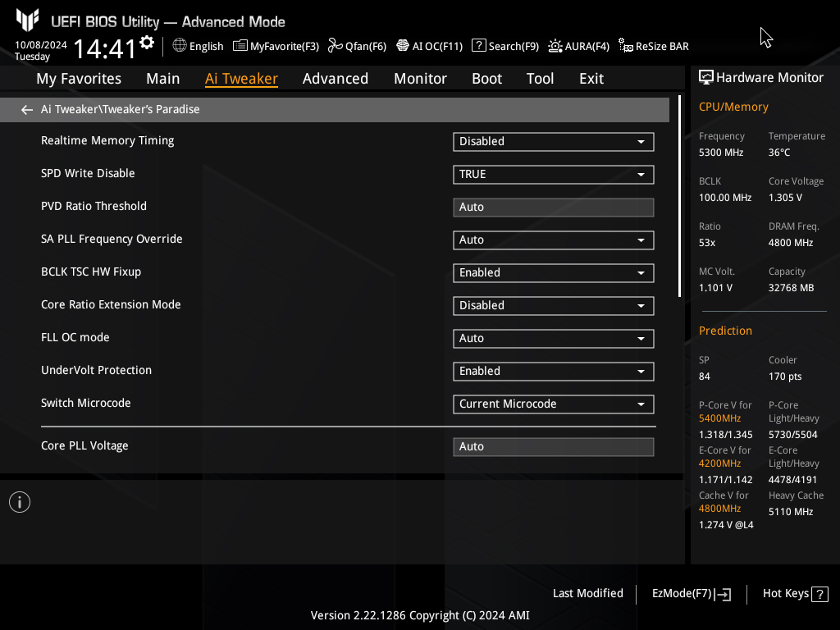Click 5110 MHz heavy cache value
Viewport: 840px width, 630px height.
[791, 512]
